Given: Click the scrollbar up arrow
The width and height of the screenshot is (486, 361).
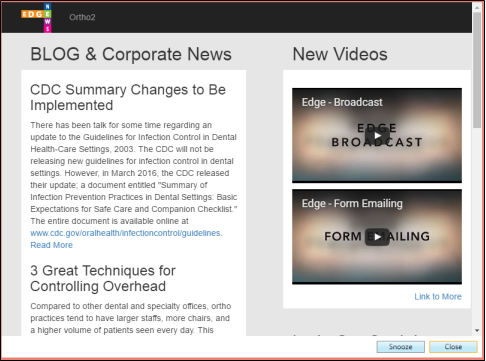Looking at the screenshot, I should tap(477, 7).
